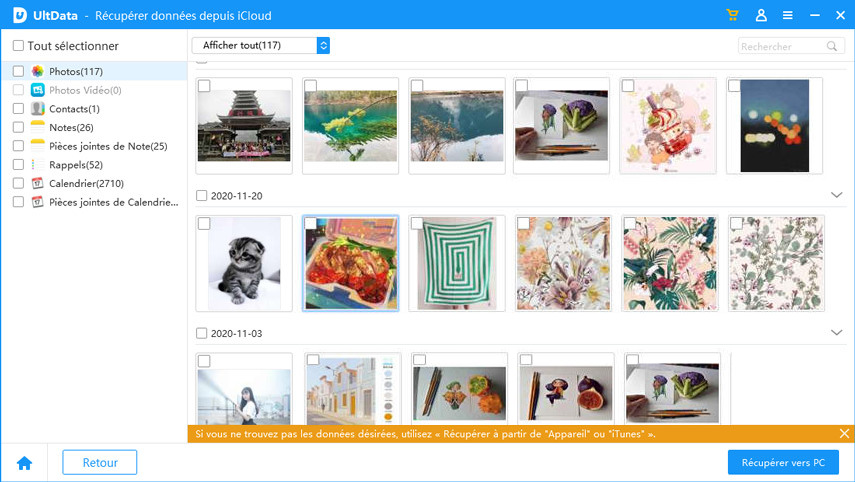This screenshot has width=855, height=482.
Task: Check the Tout sélectionner checkbox
Action: 18,45
